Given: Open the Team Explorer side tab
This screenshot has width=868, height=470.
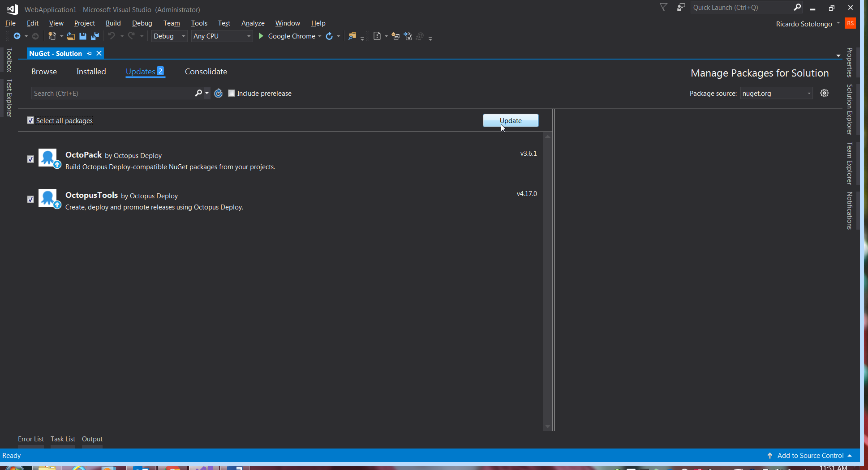Looking at the screenshot, I should [849, 163].
